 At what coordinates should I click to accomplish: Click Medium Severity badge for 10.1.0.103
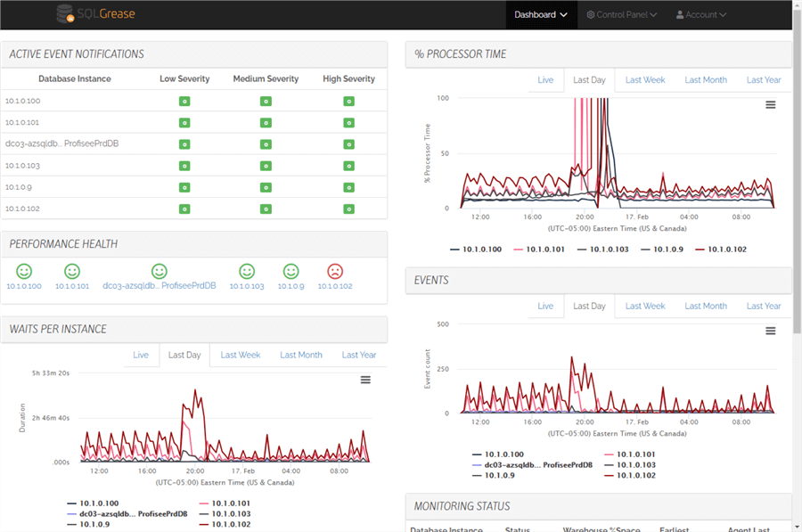[266, 166]
